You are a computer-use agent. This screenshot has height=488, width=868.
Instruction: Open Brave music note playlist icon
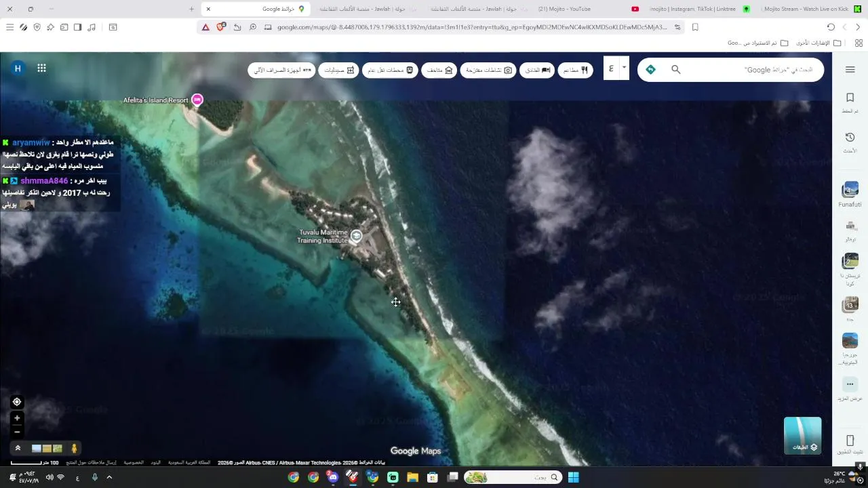pyautogui.click(x=92, y=27)
